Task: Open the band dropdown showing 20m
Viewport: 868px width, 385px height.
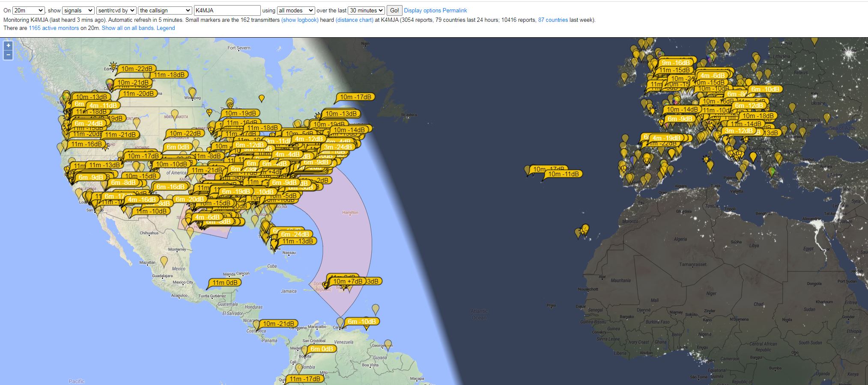Action: (x=29, y=10)
